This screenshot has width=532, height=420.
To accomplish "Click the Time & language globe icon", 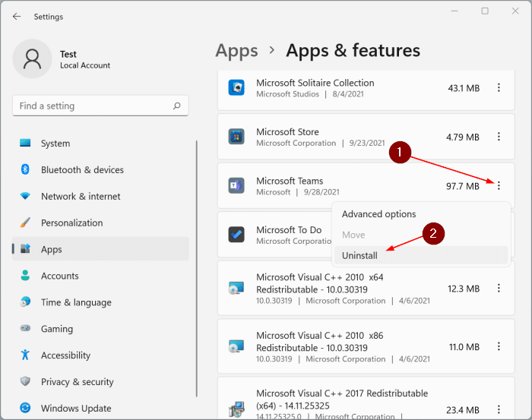I will click(x=25, y=302).
